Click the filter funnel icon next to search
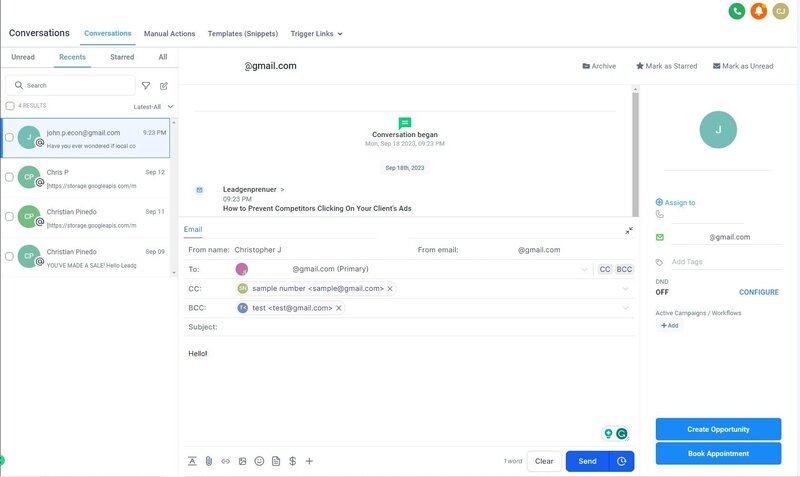The image size is (800, 477). (146, 86)
